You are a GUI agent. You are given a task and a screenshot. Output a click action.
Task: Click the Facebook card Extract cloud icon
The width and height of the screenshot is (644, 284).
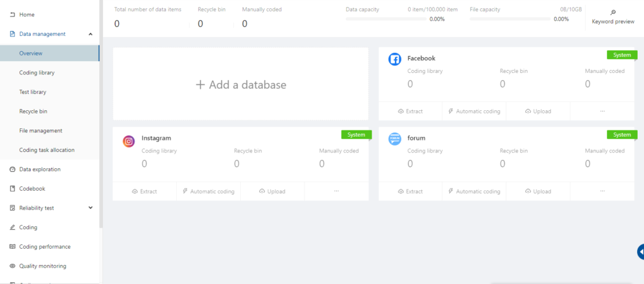click(x=401, y=111)
